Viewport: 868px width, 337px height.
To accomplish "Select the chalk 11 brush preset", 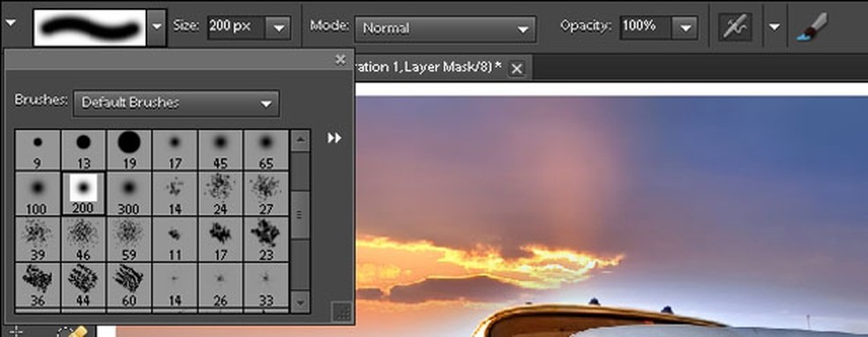I will point(175,239).
